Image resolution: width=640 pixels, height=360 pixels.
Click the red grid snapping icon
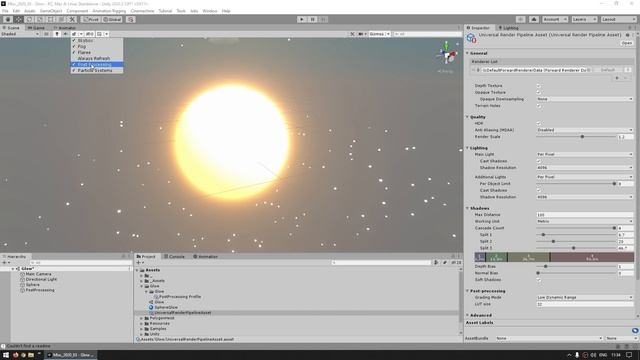point(131,19)
